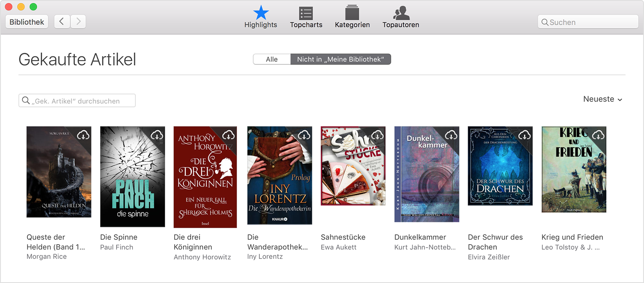Click the magnifier in the Gek. Artikel search
Screen dimensions: 644x283
(26, 101)
